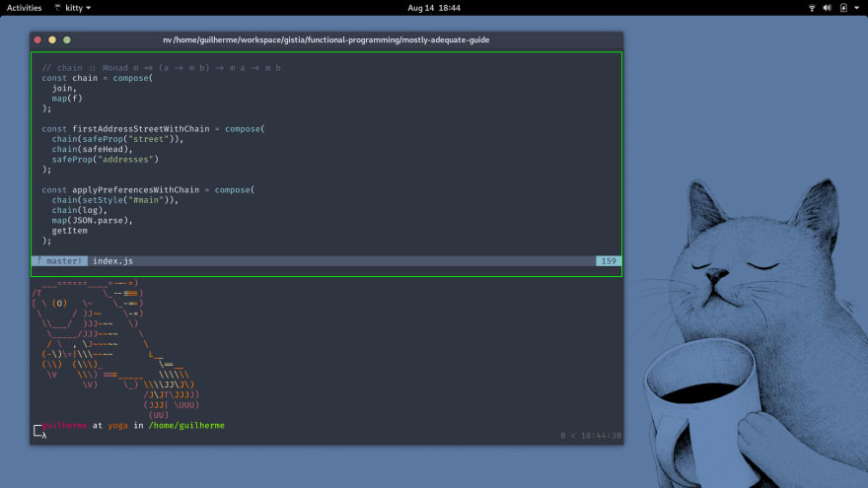Click the index.js filename in statusline
Viewport: 868px width, 488px height.
(x=112, y=260)
